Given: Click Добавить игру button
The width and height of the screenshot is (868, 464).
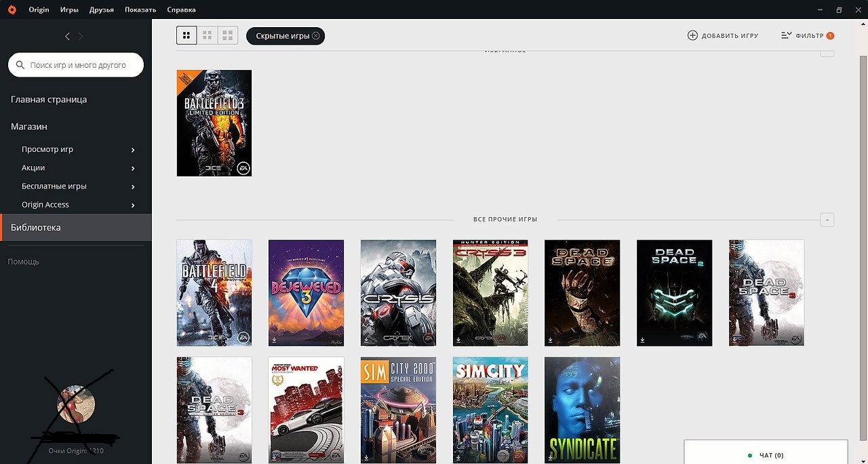Looking at the screenshot, I should pos(723,35).
